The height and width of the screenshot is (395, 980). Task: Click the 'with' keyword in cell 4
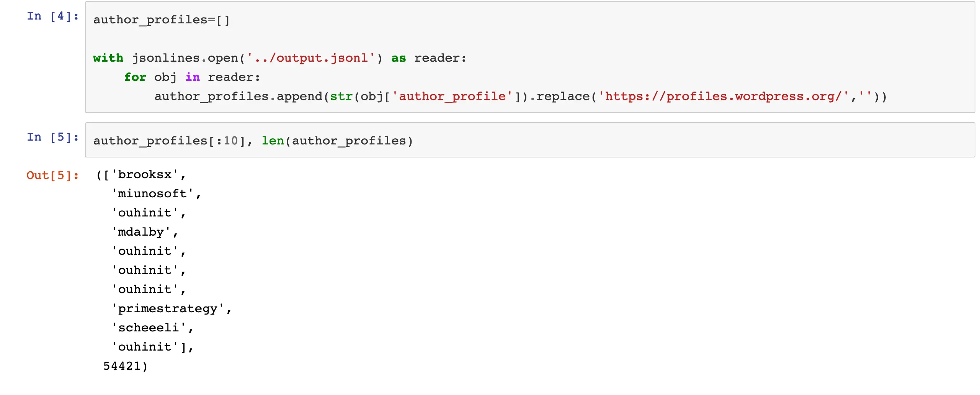tap(108, 58)
